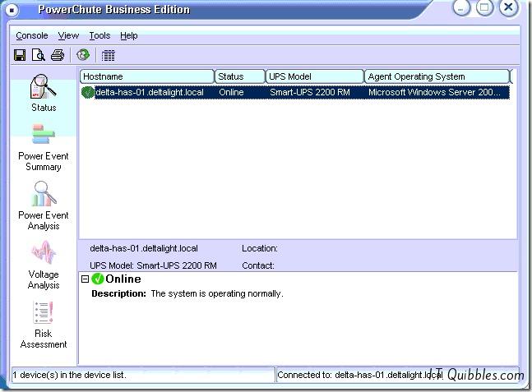532x392 pixels.
Task: Close the PowerChute Business Edition window
Action: 508,7
